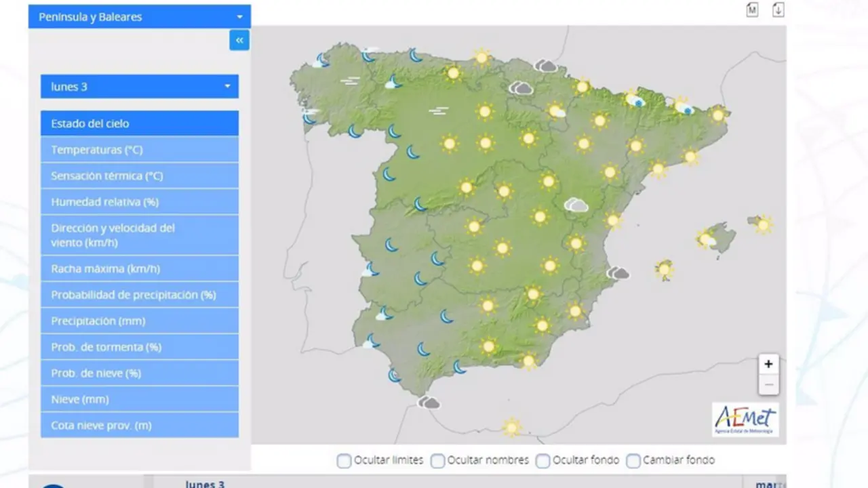Enable the Ocultar límites checkbox
The image size is (868, 488).
pyautogui.click(x=344, y=460)
